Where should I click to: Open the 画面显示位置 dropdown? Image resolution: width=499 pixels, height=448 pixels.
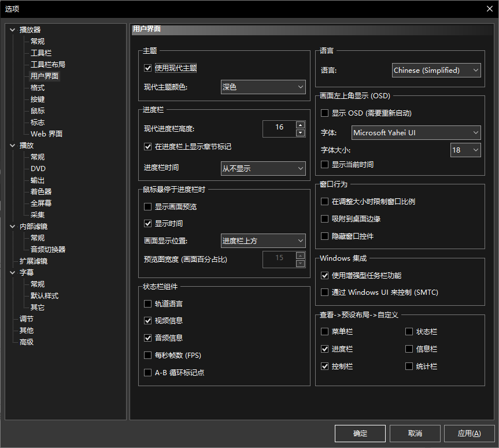click(263, 241)
